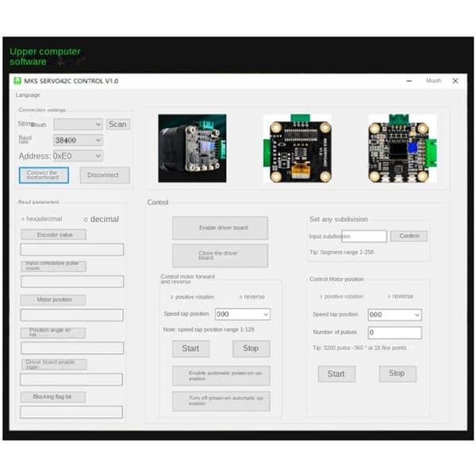Expand the Address 0xE0 dropdown
This screenshot has height=476, width=476.
pos(78,156)
